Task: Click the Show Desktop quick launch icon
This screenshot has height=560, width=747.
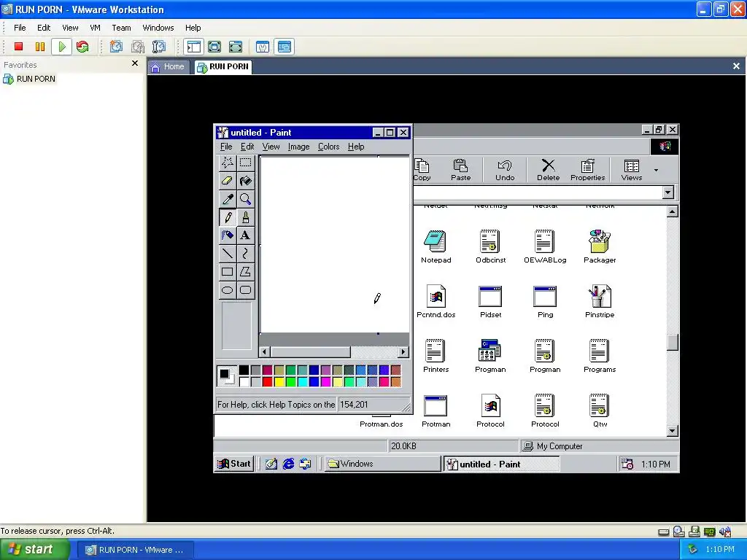Action: pos(271,464)
